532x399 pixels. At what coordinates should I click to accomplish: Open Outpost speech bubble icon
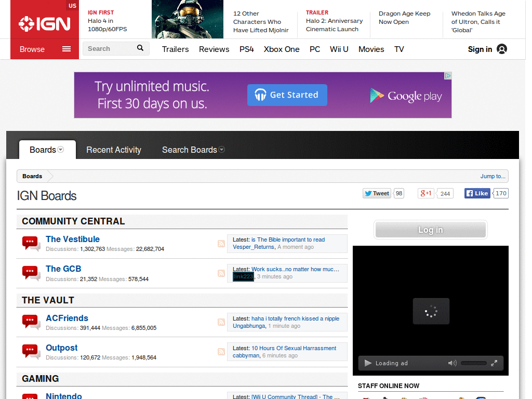[x=31, y=352]
